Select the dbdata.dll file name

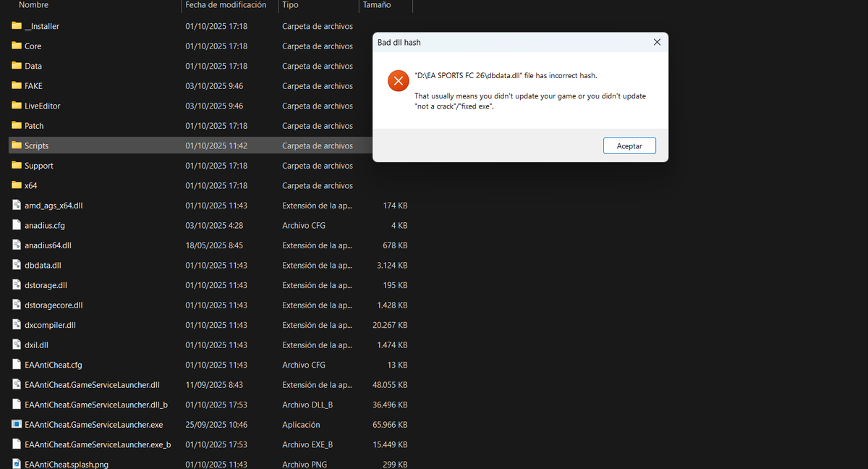coord(43,265)
